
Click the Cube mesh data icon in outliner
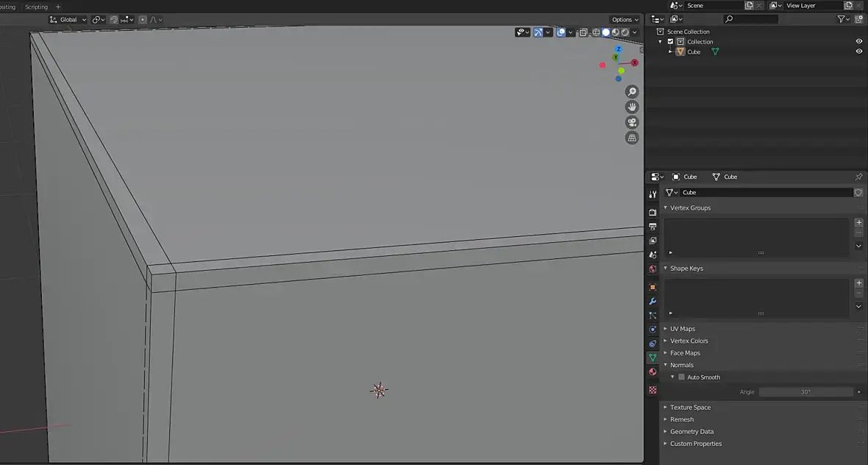click(715, 52)
